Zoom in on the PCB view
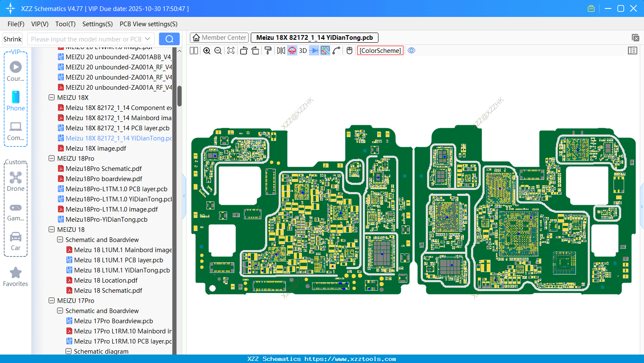The width and height of the screenshot is (644, 363). click(207, 51)
